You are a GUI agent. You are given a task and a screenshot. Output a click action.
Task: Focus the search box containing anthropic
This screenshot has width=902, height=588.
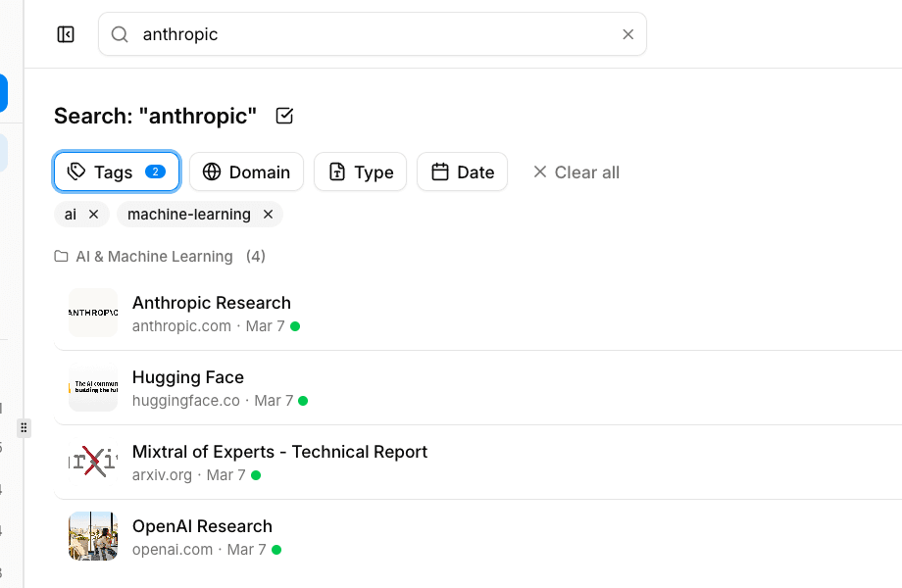373,34
